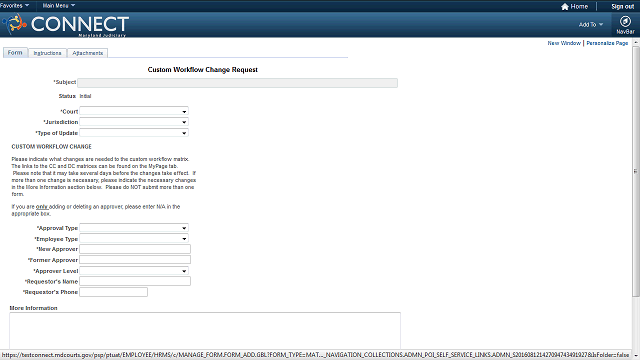The image size is (640, 360).
Task: Open the Main Menu dropdown
Action: coord(59,5)
